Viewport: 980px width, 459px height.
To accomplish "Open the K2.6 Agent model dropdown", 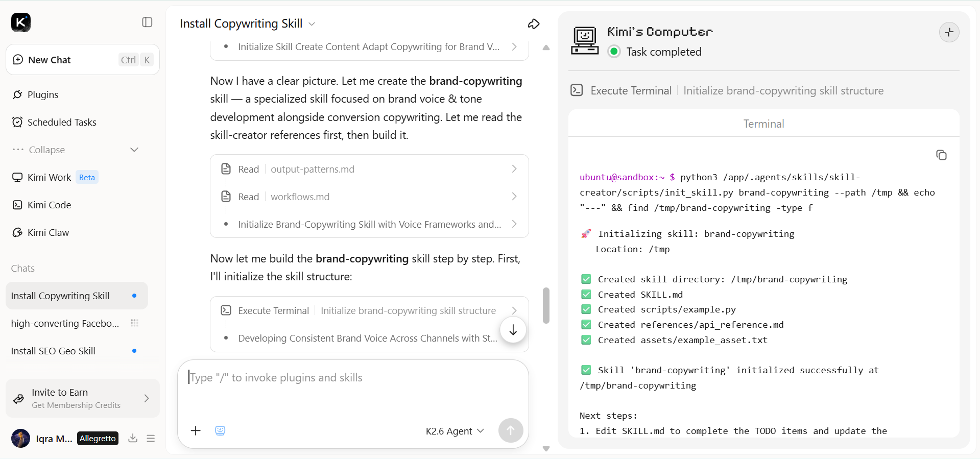I will pyautogui.click(x=455, y=431).
